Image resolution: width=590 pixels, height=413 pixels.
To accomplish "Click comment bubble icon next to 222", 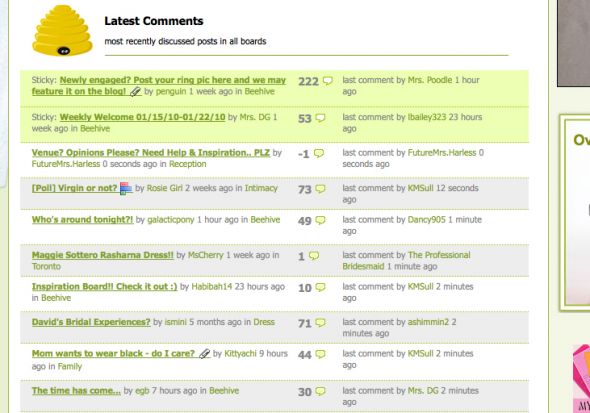I will pos(328,80).
